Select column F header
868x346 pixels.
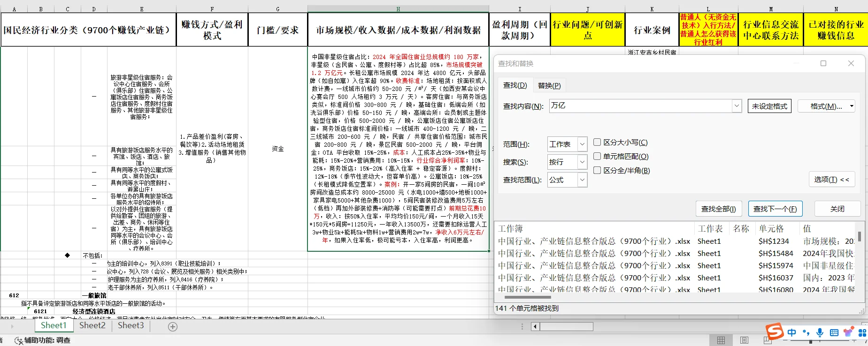click(212, 9)
